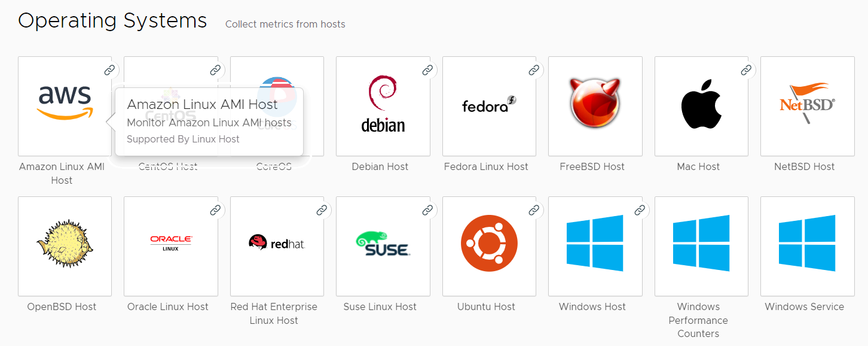Click the link icon on Windows Host tile
868x346 pixels.
(640, 210)
